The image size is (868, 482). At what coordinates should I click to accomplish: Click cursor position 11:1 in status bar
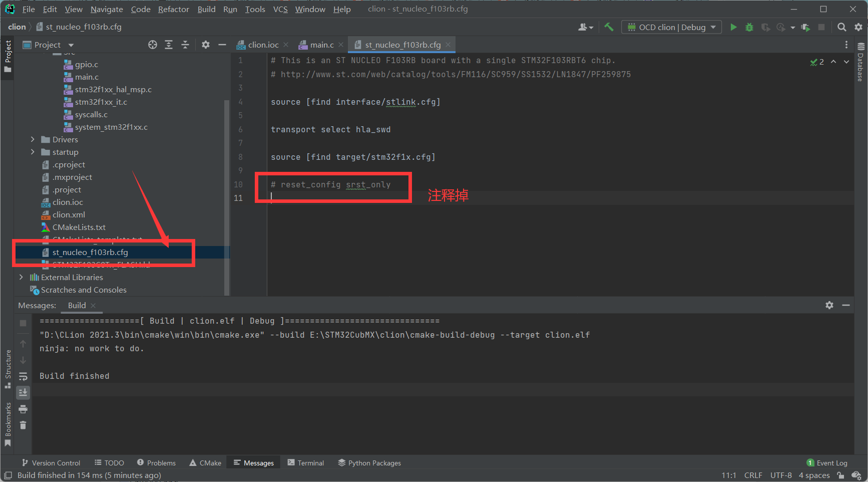tap(729, 475)
